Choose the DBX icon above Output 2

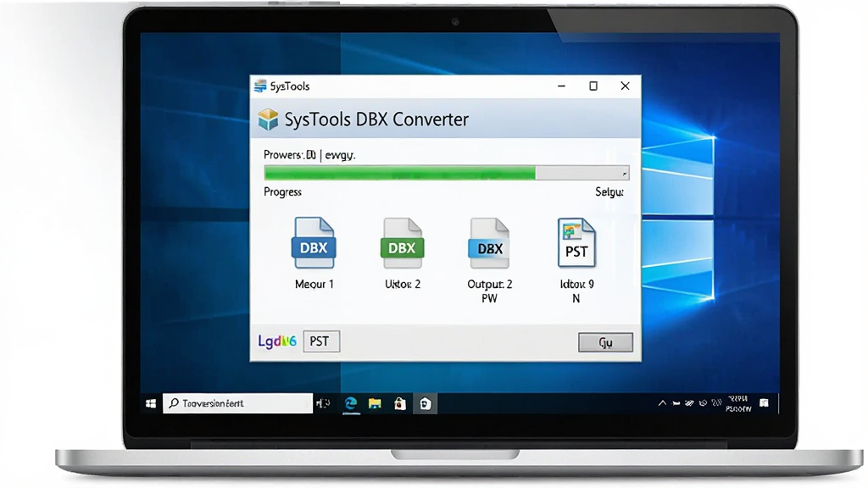(489, 243)
